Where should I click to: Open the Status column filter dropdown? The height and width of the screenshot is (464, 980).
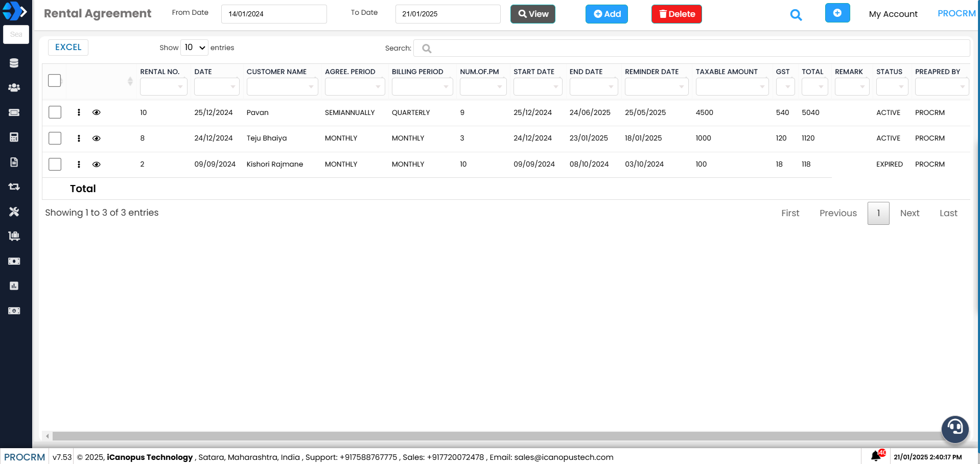point(892,87)
